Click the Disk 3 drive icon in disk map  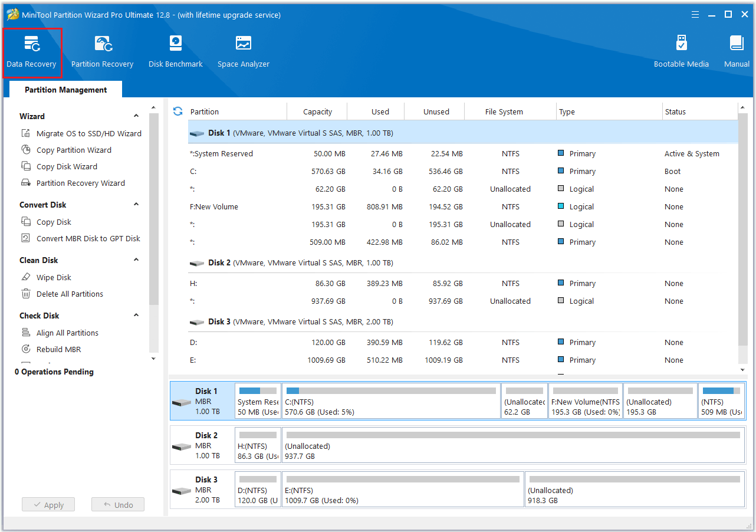coord(182,491)
